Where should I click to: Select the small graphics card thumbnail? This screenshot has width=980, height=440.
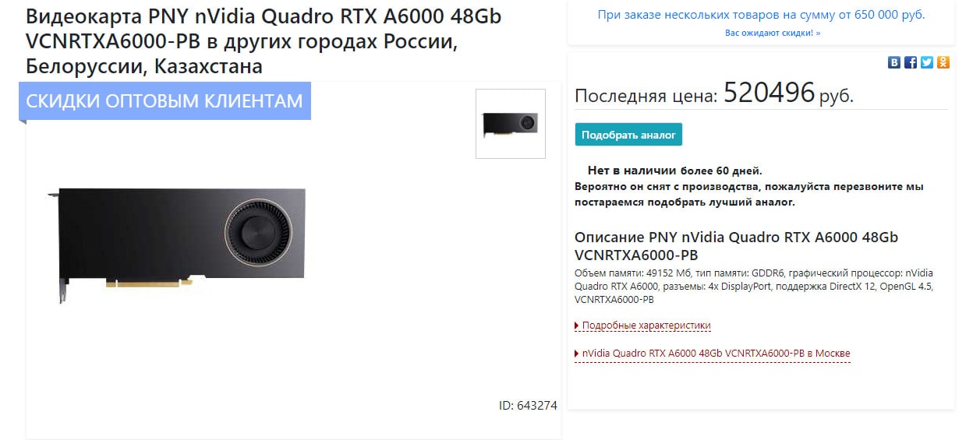511,124
